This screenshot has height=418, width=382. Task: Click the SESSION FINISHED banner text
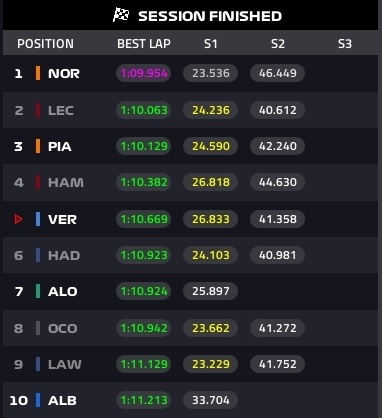210,16
